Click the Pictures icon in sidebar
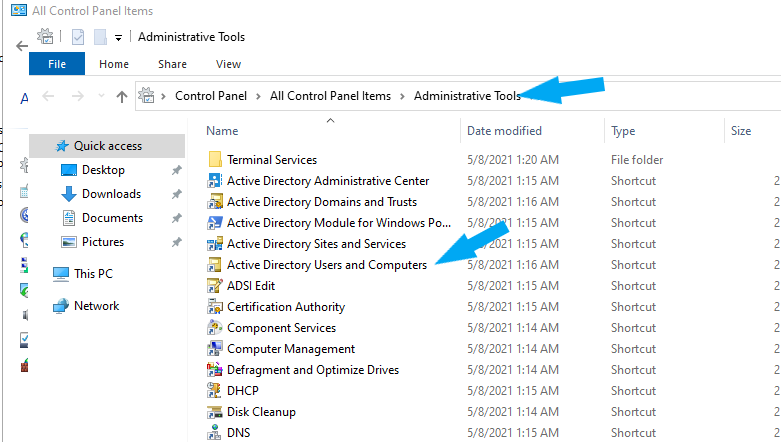The image size is (781, 442). 69,242
